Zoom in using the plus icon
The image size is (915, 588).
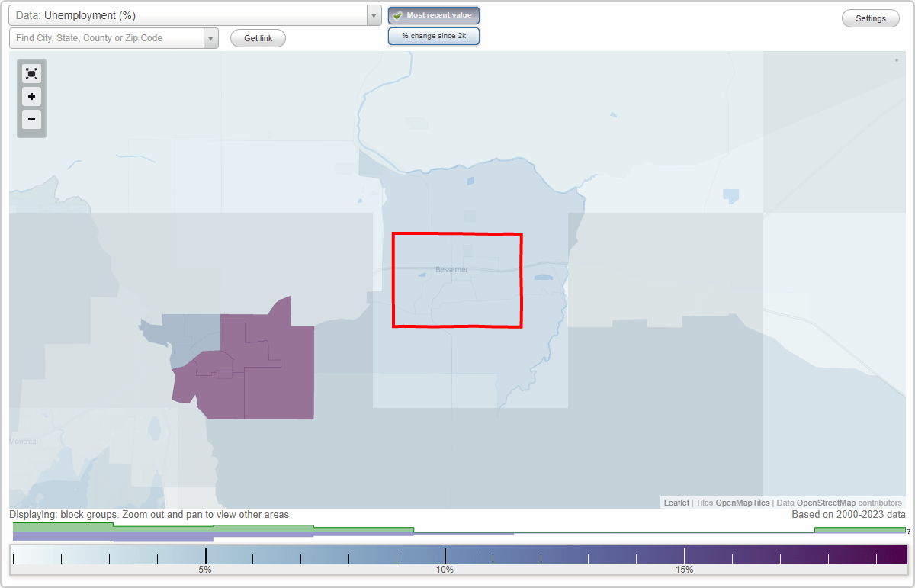31,97
